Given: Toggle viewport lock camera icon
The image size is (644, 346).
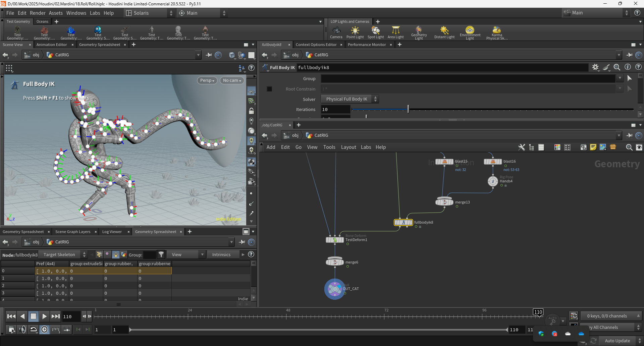Looking at the screenshot, I should tap(251, 111).
